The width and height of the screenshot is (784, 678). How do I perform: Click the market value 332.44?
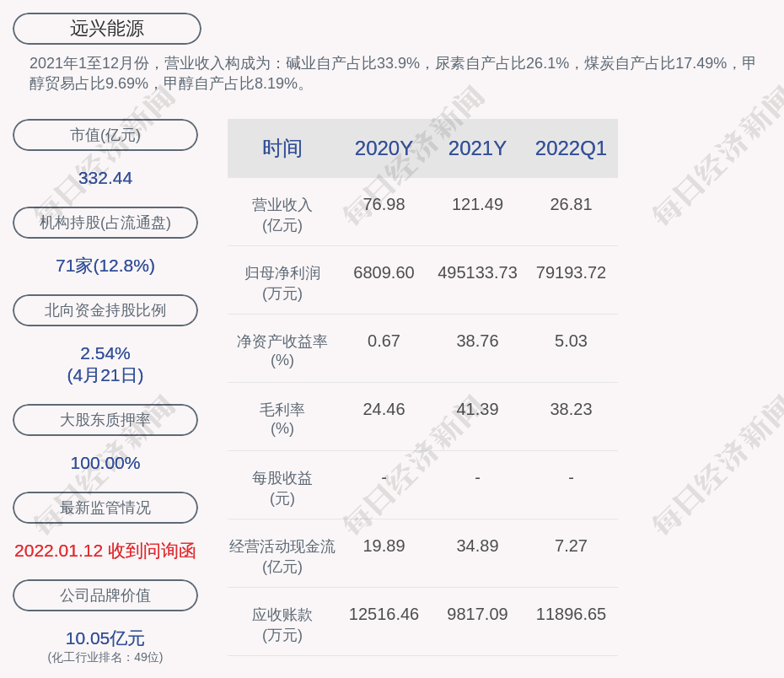(x=105, y=178)
